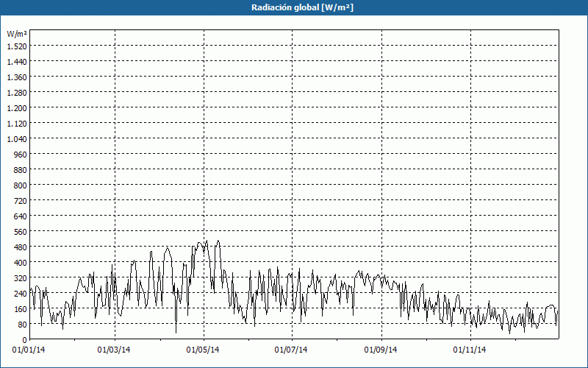Select the 160 y-axis value

21,309
